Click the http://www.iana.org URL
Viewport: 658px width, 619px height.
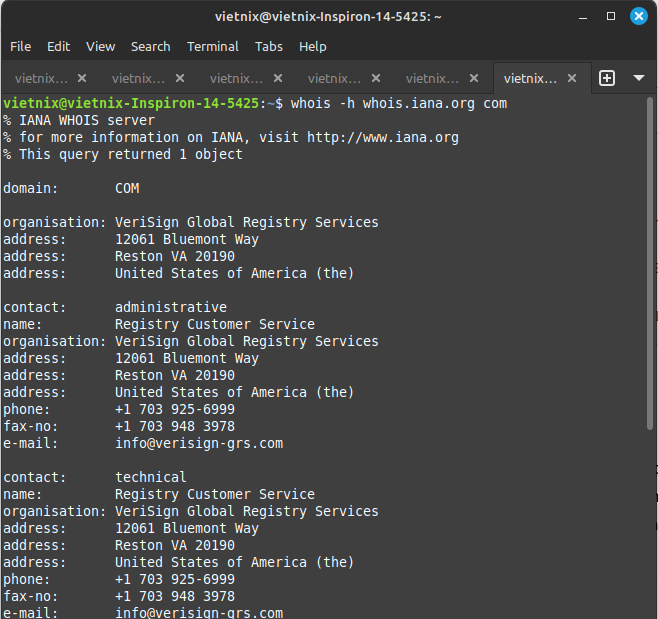tap(383, 138)
